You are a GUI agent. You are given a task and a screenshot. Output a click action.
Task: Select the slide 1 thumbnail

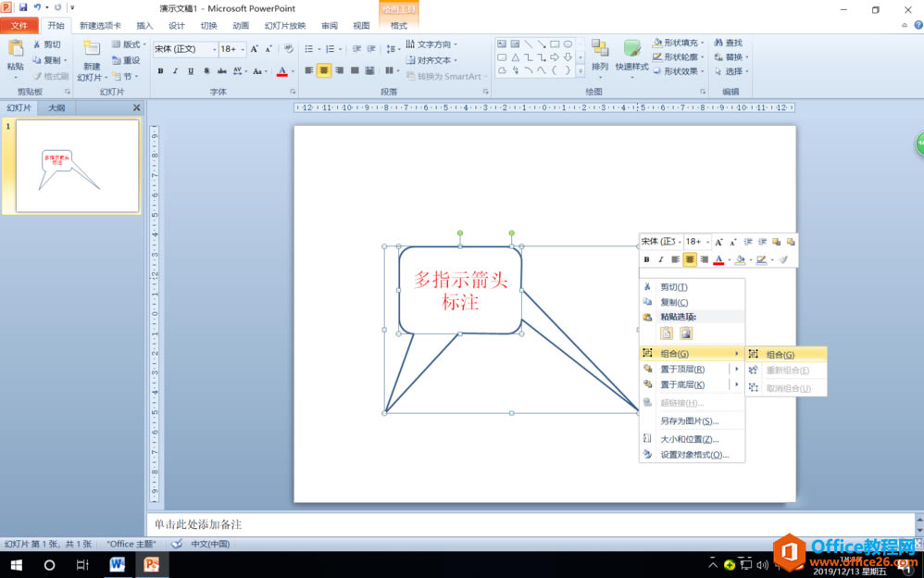point(79,167)
